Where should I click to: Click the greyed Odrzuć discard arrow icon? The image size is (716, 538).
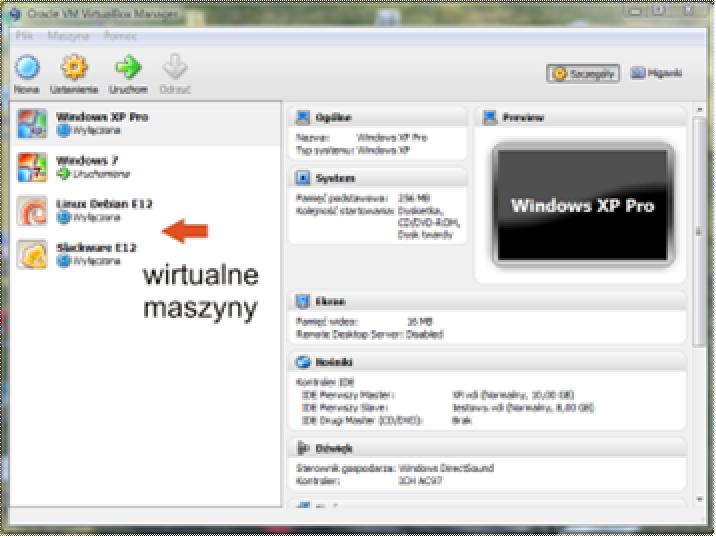point(175,67)
